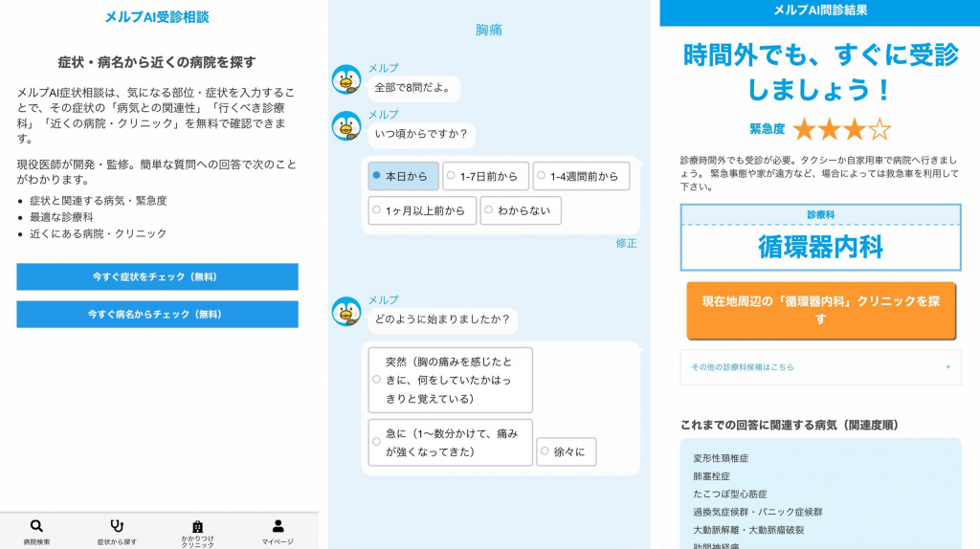Screen dimensions: 980x549
Task: Select the 本日から radio option
Action: 404,176
